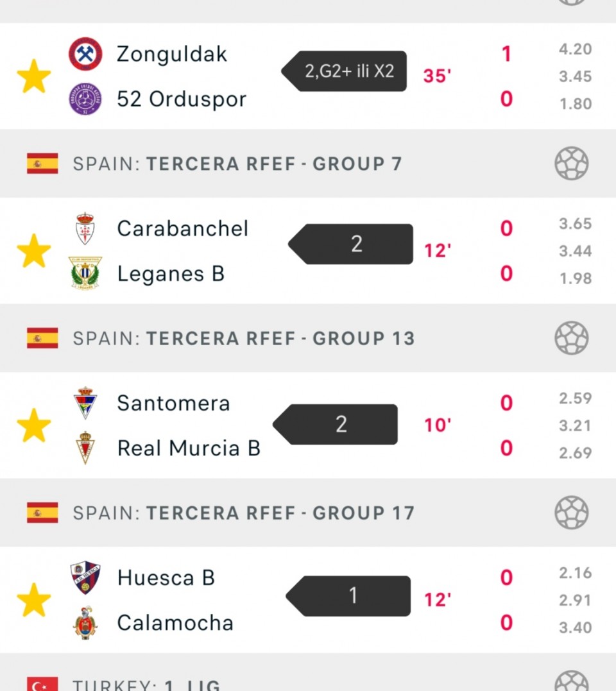
Task: Click the Real Murcia B crest
Action: pyautogui.click(x=85, y=448)
